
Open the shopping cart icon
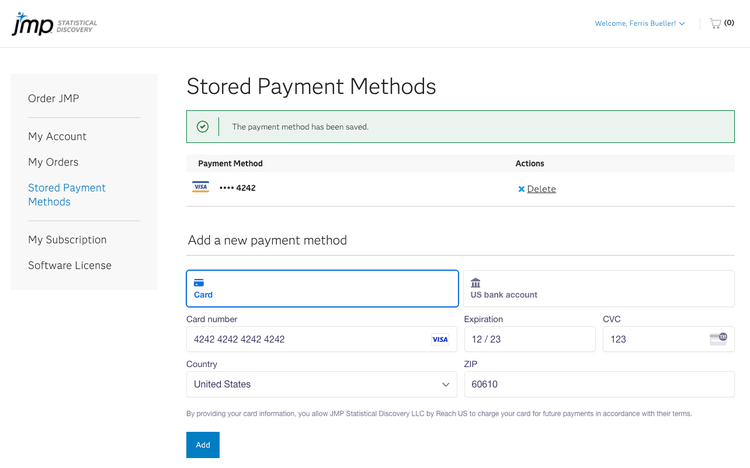[715, 23]
